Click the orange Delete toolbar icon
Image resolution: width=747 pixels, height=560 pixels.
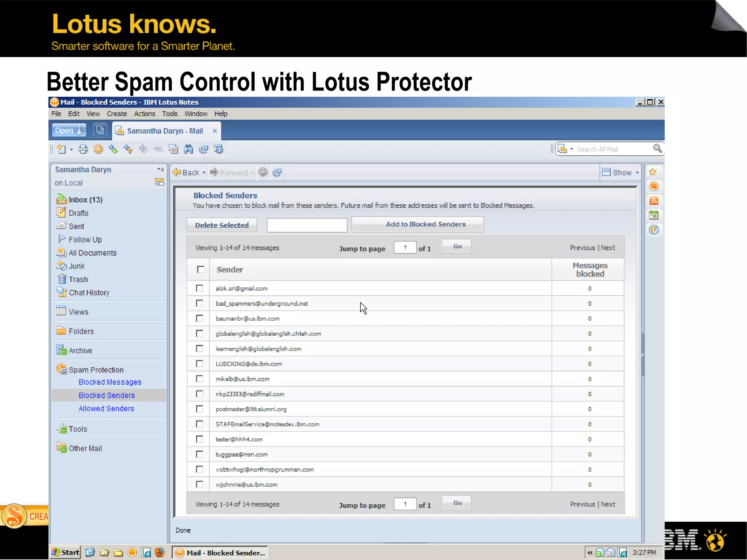(98, 149)
